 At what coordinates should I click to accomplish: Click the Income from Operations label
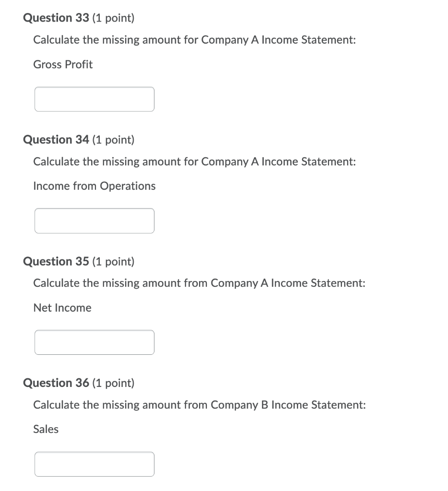(x=94, y=186)
